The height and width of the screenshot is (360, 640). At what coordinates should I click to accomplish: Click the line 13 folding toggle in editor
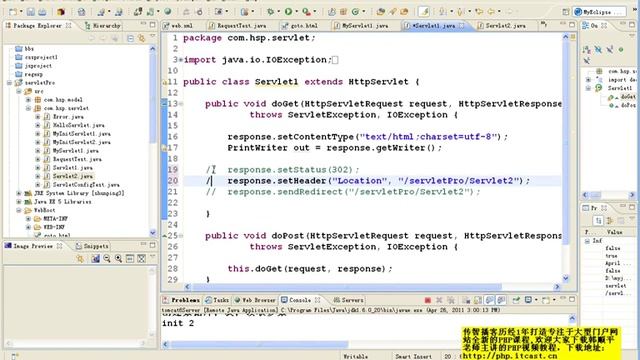pyautogui.click(x=181, y=104)
